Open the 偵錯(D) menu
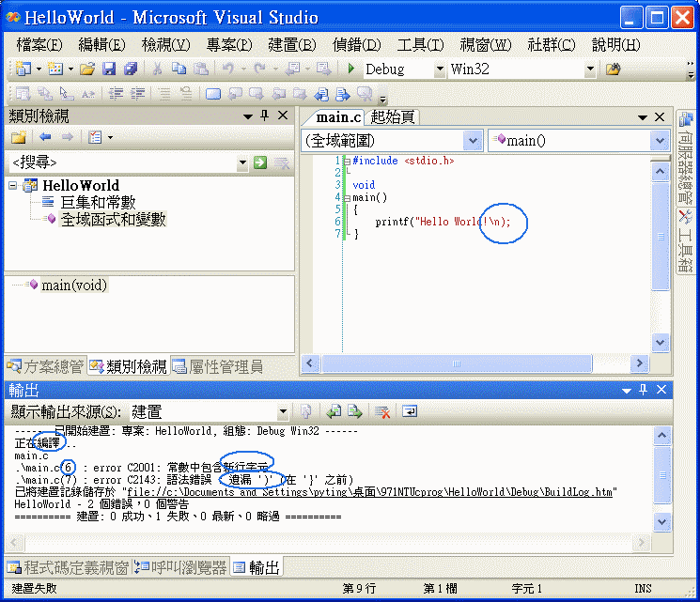 coord(356,45)
